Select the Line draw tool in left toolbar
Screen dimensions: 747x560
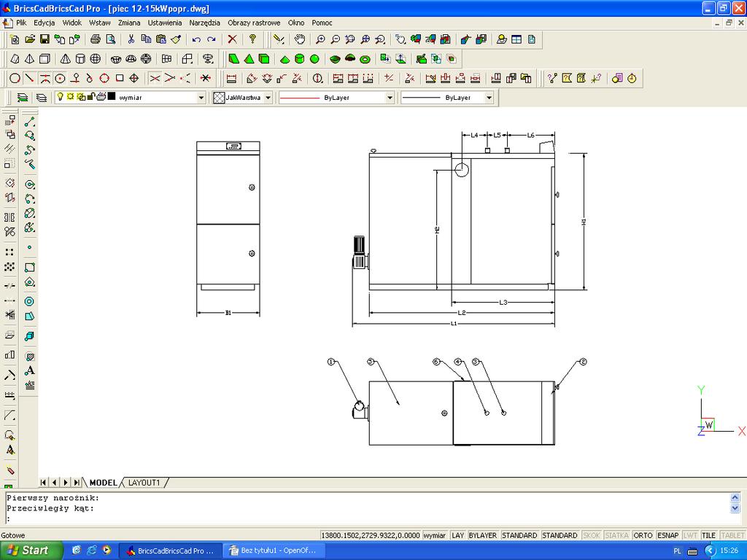29,122
